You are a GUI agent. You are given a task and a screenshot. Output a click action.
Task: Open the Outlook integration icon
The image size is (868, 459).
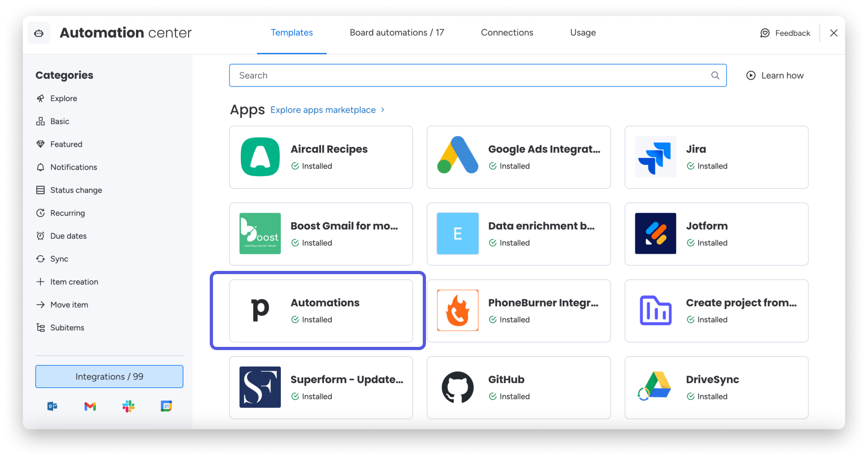[52, 406]
